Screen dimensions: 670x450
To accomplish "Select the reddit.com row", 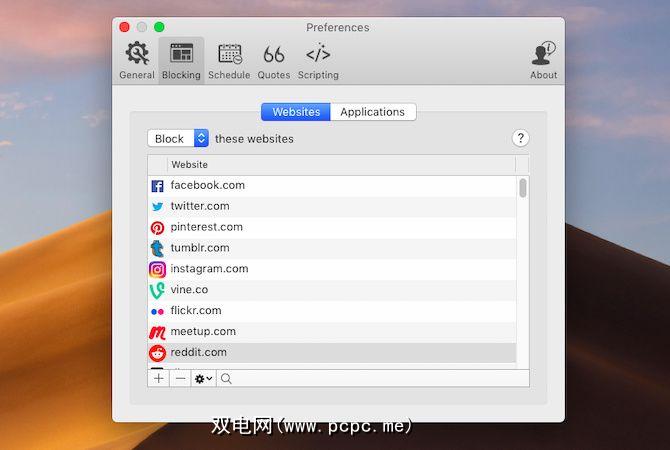I will tap(332, 353).
